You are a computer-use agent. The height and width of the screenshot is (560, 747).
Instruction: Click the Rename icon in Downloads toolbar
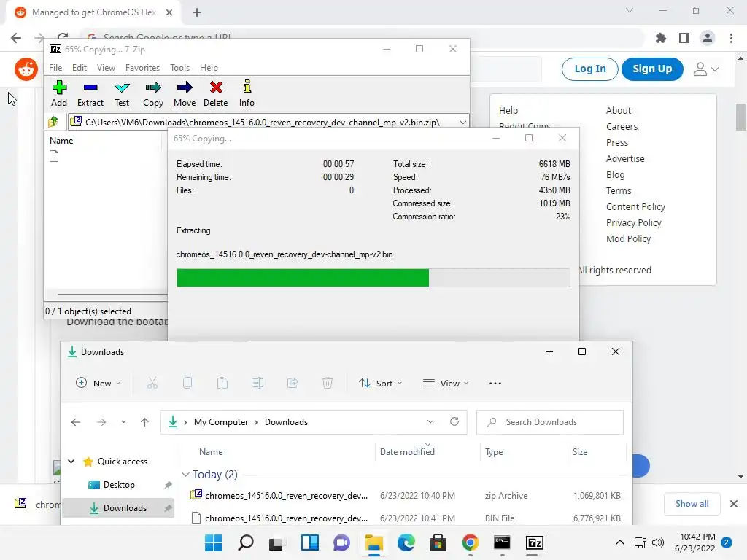pyautogui.click(x=258, y=383)
